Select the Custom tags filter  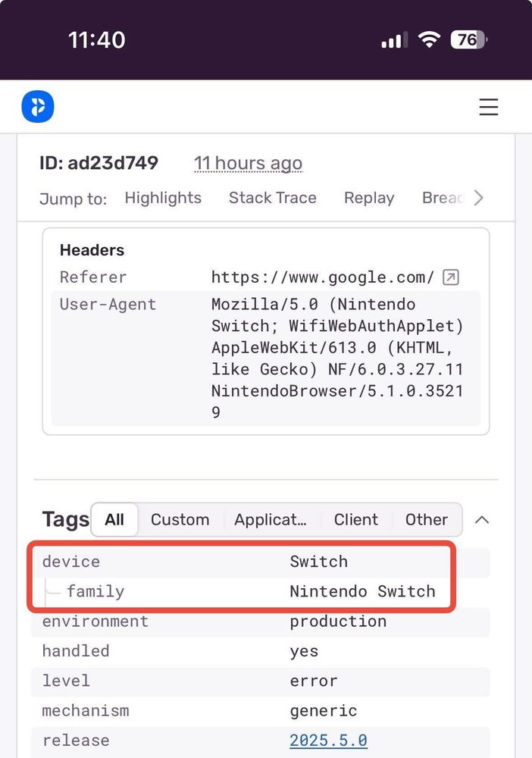(x=180, y=520)
